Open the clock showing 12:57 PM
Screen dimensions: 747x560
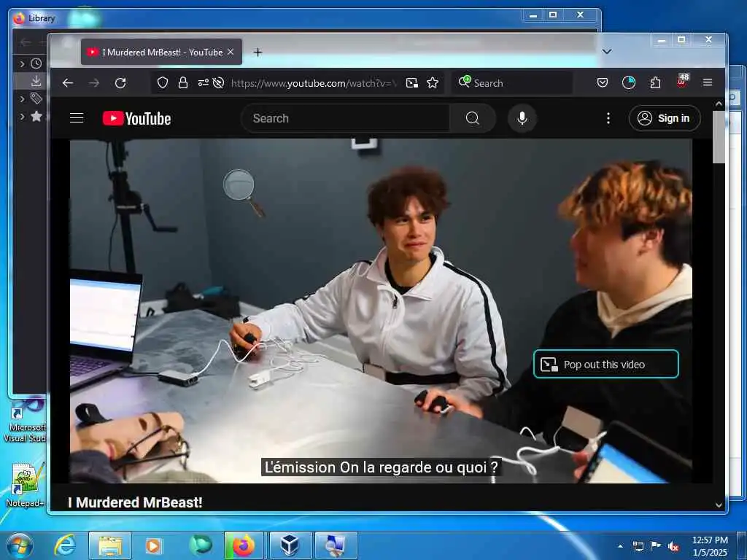(710, 546)
